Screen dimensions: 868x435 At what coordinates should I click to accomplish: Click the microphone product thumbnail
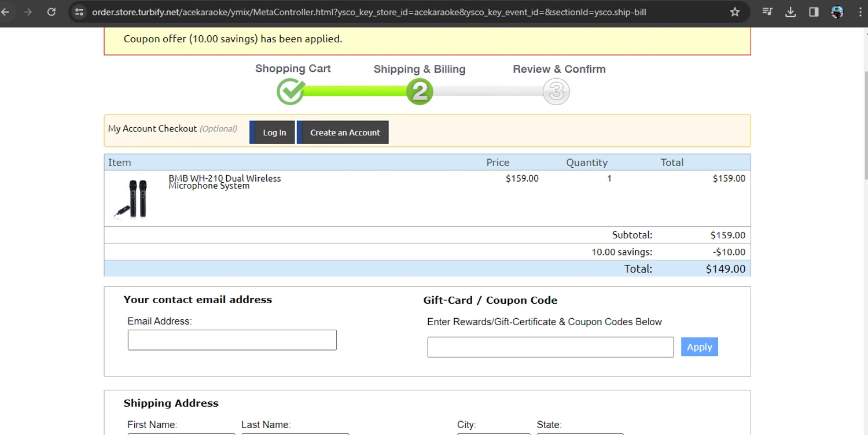(x=131, y=198)
